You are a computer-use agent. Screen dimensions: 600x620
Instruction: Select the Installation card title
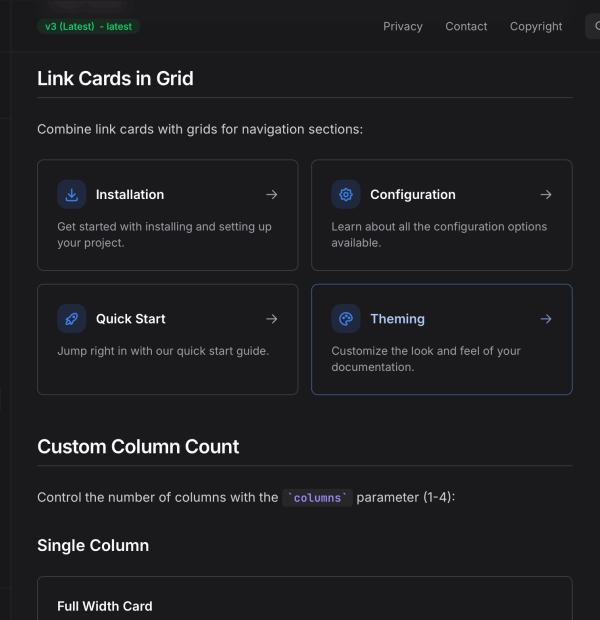pyautogui.click(x=130, y=195)
